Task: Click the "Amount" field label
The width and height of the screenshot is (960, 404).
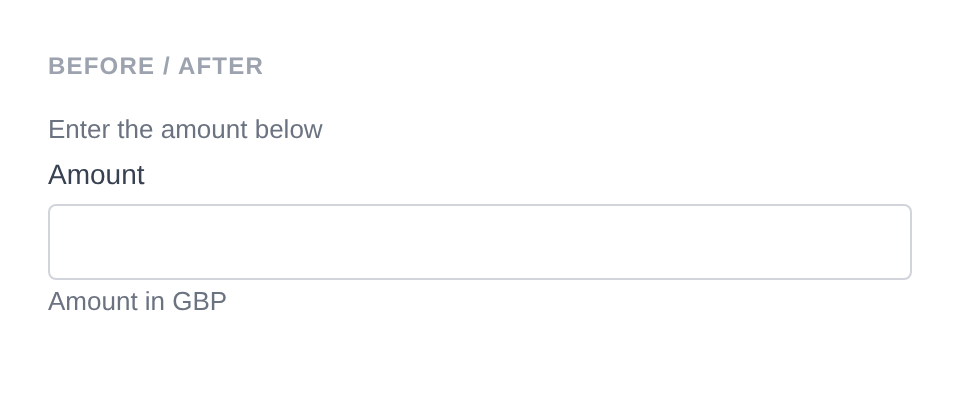Action: tap(96, 175)
